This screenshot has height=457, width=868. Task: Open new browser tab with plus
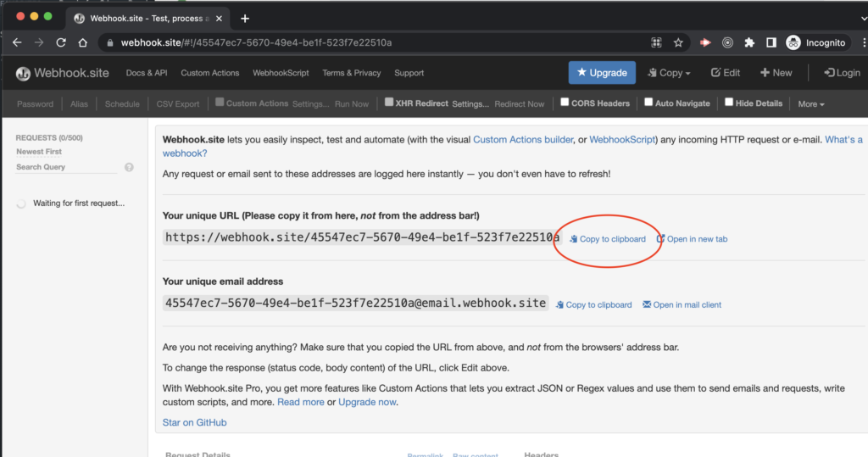pyautogui.click(x=245, y=19)
